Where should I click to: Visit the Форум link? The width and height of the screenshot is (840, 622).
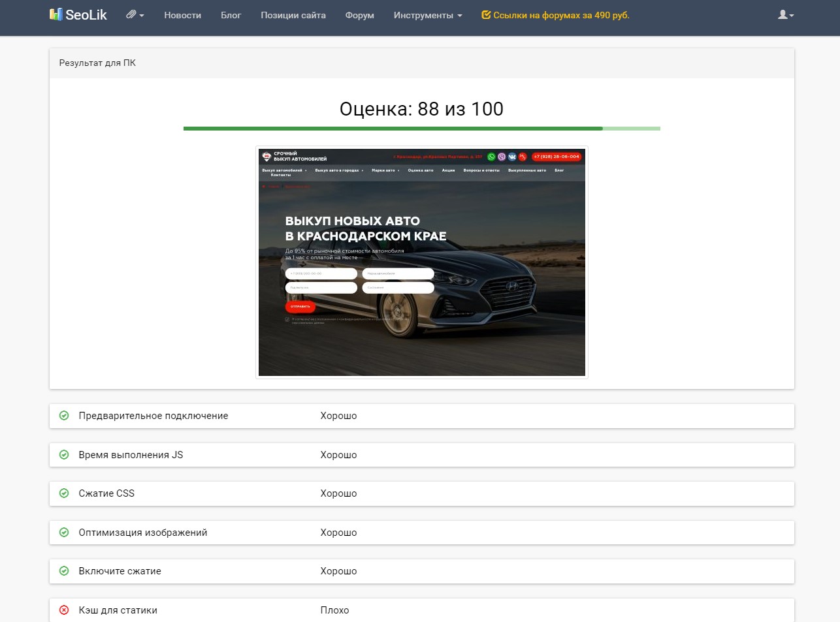pos(360,15)
